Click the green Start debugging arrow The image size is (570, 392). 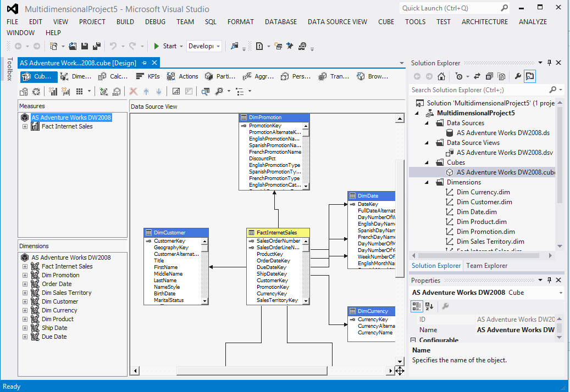point(157,46)
